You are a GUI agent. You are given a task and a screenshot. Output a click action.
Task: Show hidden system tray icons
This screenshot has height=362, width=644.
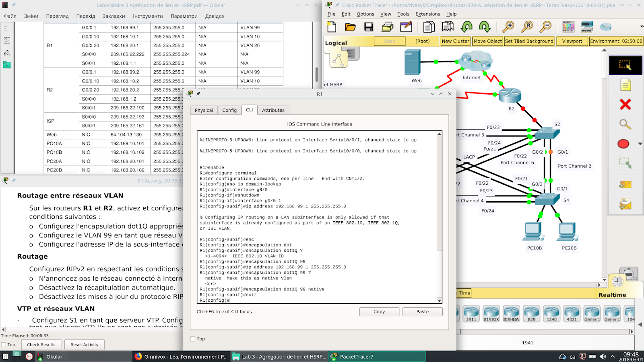coord(613,356)
